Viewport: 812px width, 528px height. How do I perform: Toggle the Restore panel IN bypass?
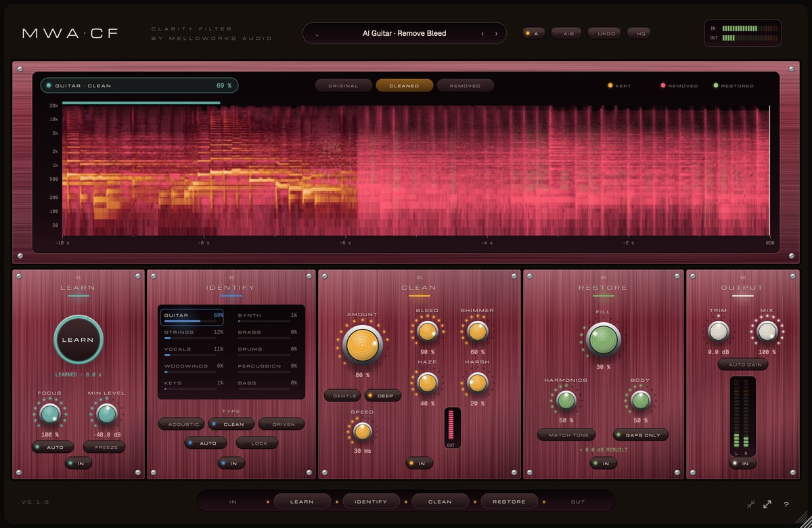604,463
